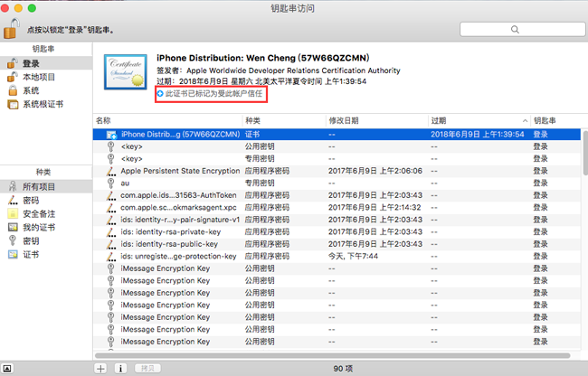Click the info (i) button in bottom bar
This screenshot has width=588, height=376.
point(119,368)
